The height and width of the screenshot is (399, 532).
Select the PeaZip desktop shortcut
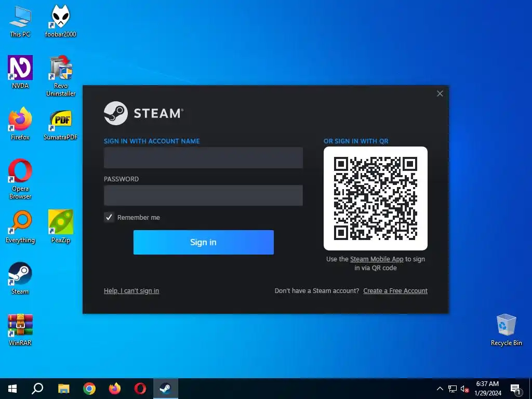coord(61,227)
